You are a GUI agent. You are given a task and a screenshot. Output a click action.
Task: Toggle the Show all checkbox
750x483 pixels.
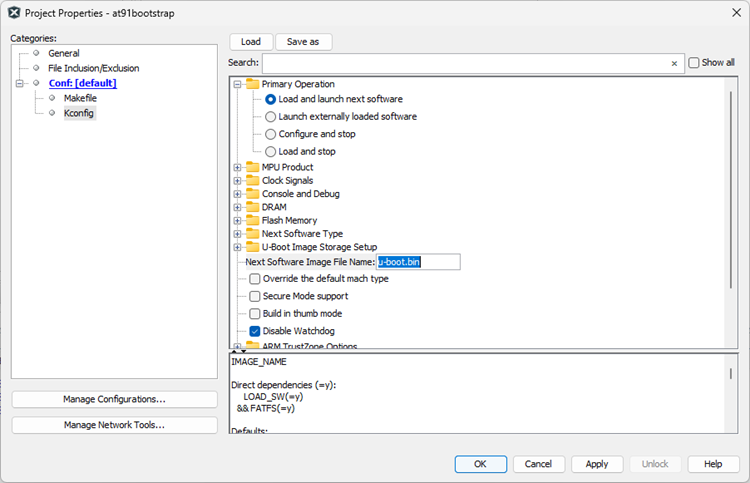click(694, 62)
